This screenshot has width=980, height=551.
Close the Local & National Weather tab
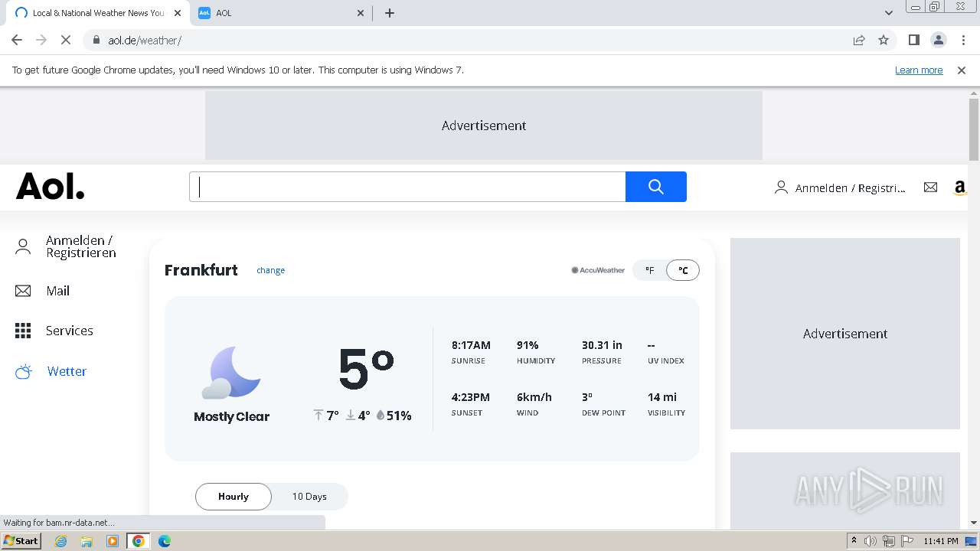click(178, 13)
